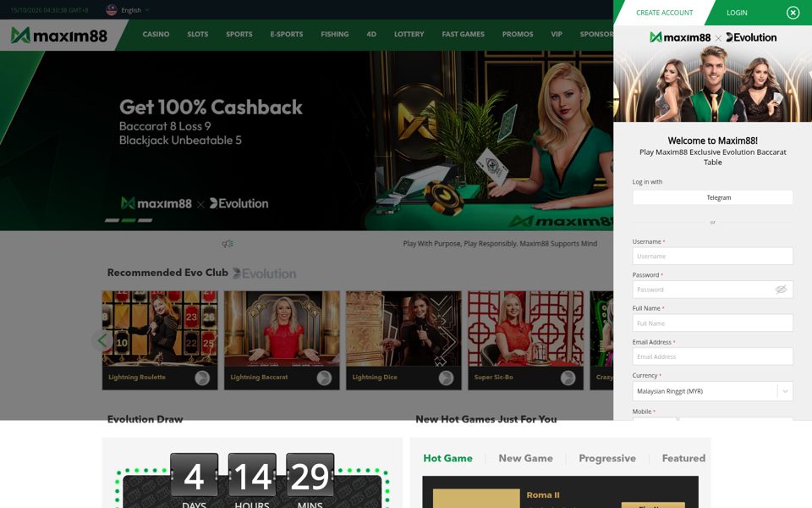
Task: Click the announcement megaphone icon
Action: 228,244
